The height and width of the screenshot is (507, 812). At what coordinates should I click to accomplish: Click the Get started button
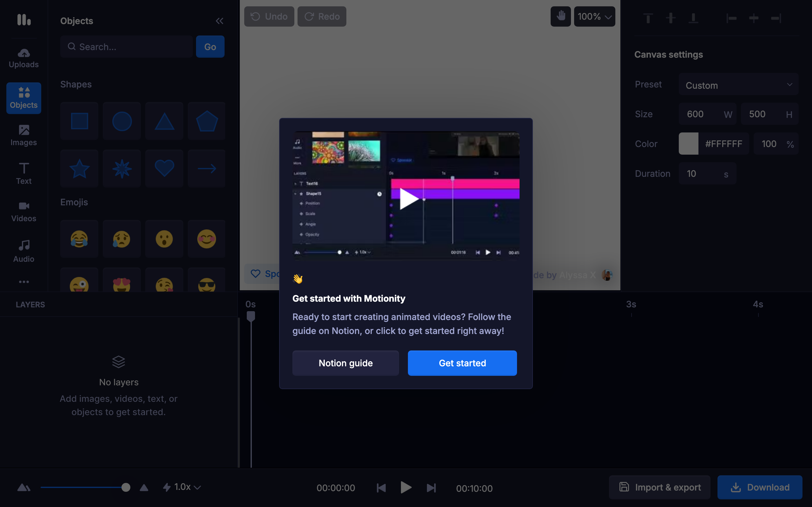(462, 363)
